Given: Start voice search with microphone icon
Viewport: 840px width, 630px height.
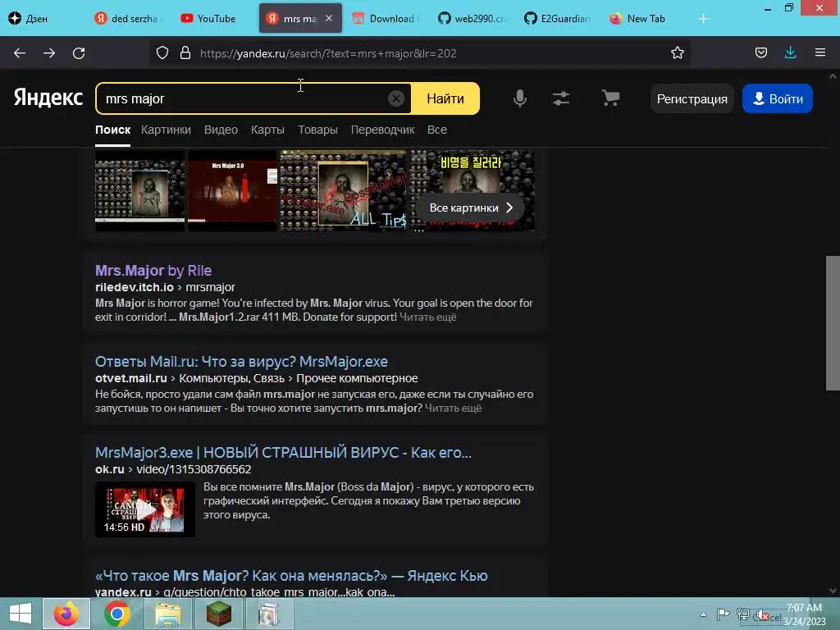Looking at the screenshot, I should (x=519, y=98).
